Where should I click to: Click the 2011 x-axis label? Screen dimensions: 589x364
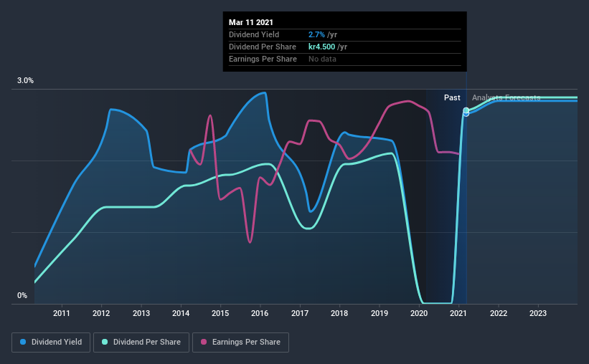coord(61,313)
